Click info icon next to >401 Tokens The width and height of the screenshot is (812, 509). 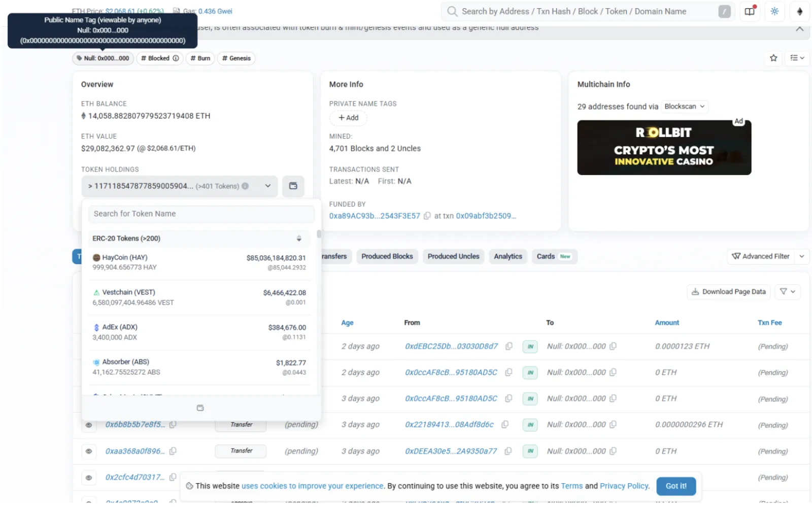245,186
